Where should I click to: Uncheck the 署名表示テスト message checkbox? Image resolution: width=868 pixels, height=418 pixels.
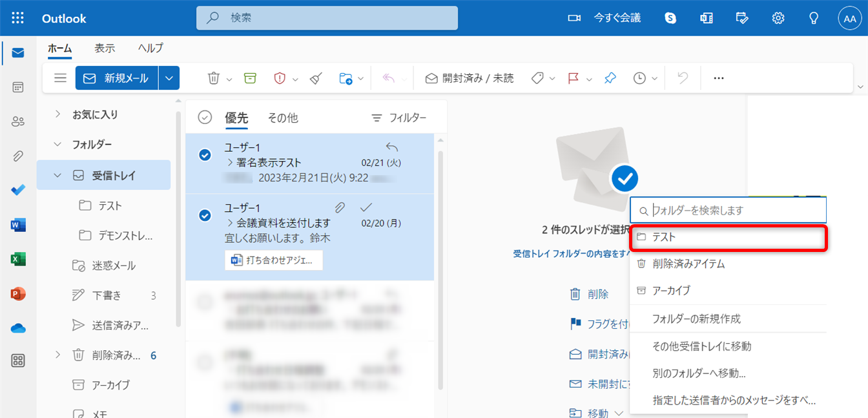point(205,155)
